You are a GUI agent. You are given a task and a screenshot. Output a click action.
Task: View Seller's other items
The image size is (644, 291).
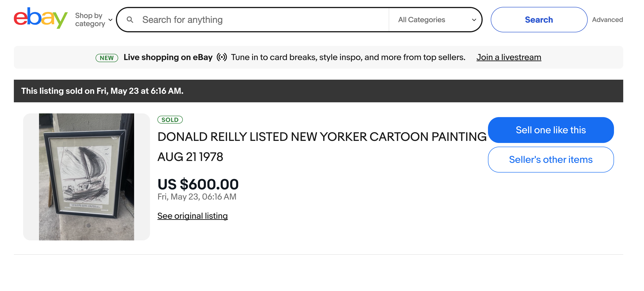pyautogui.click(x=551, y=160)
